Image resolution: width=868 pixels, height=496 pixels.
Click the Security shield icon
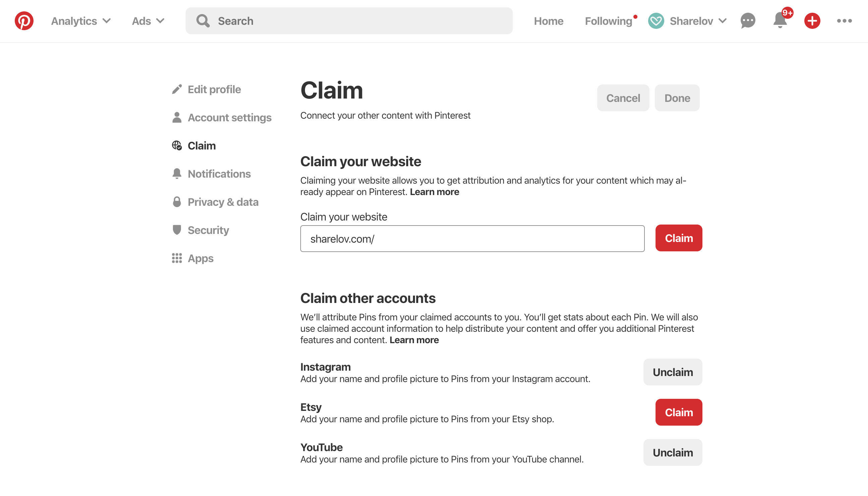[177, 230]
